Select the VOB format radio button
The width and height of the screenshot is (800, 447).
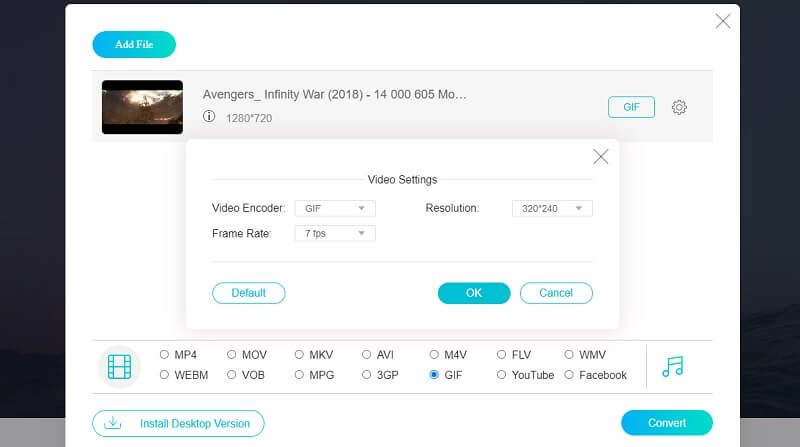(x=232, y=375)
